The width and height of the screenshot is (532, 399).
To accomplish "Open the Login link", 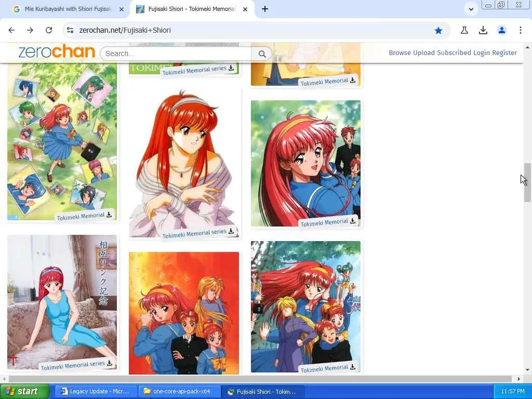I will [482, 53].
